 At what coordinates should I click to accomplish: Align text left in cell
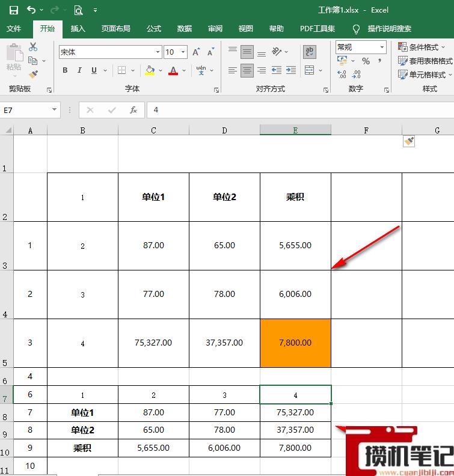click(x=233, y=70)
